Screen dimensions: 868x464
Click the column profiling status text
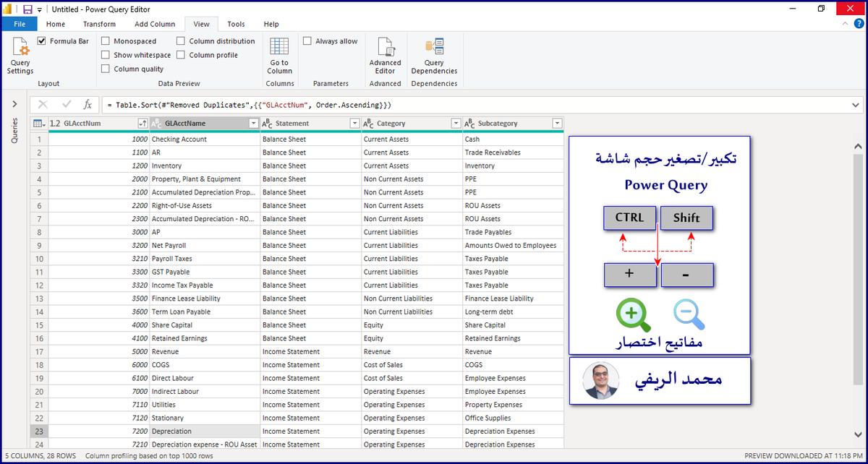[149, 456]
